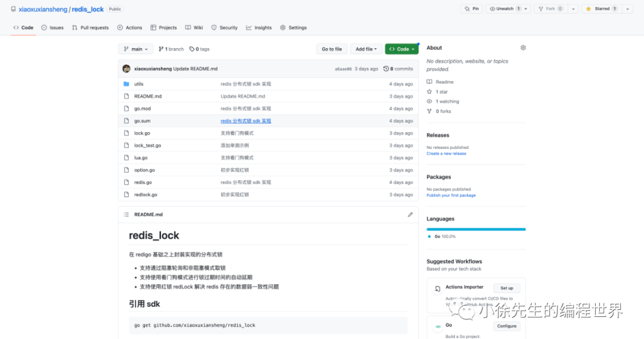Open the utils folder
Viewport: 644px width, 339px height.
click(x=139, y=84)
